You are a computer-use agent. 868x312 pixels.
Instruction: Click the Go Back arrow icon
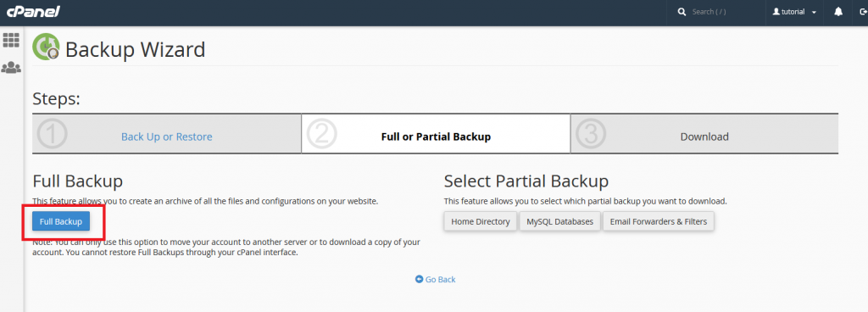(419, 280)
